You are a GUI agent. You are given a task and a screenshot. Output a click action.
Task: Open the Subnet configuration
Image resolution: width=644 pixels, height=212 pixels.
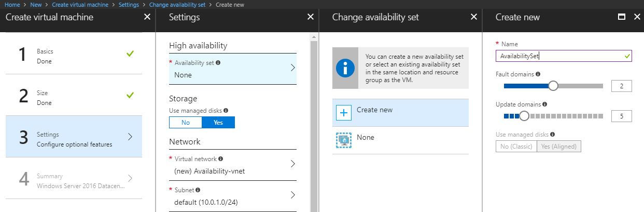[233, 196]
